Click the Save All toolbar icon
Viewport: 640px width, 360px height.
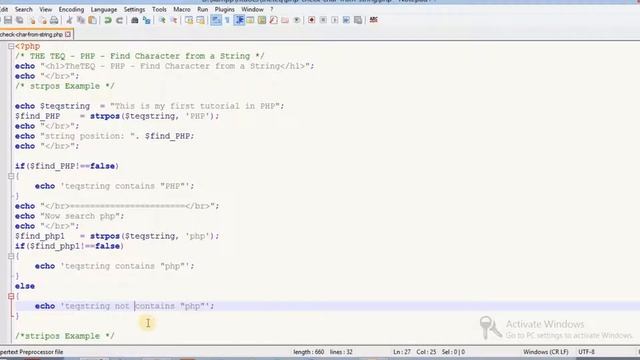(x=19, y=20)
